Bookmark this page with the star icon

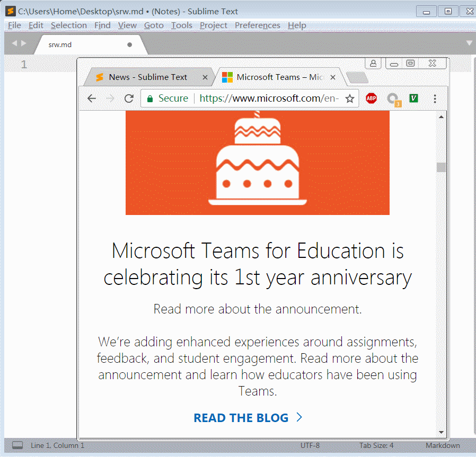(350, 98)
